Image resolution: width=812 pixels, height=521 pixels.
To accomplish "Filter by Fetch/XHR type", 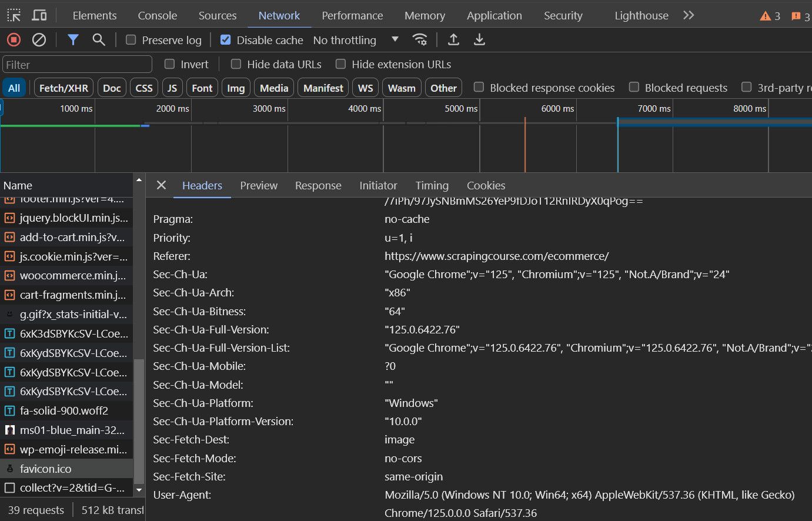I will pyautogui.click(x=64, y=88).
